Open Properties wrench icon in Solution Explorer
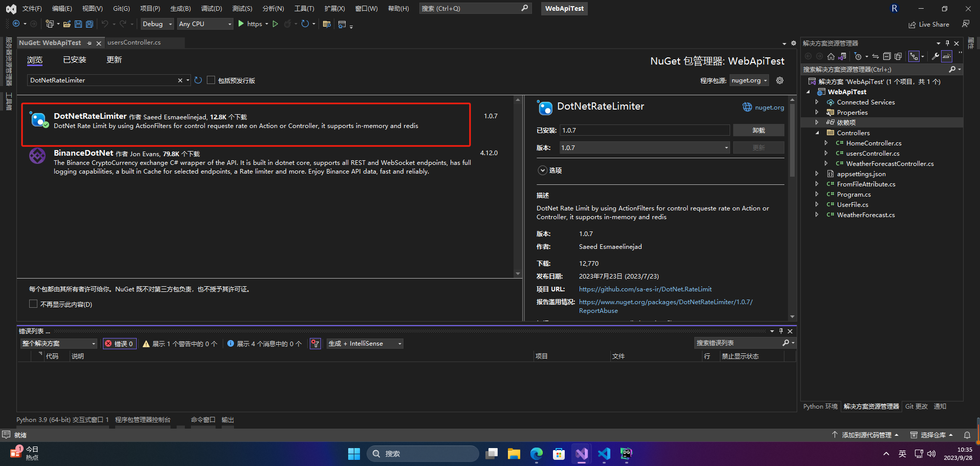Image resolution: width=980 pixels, height=466 pixels. click(x=935, y=56)
